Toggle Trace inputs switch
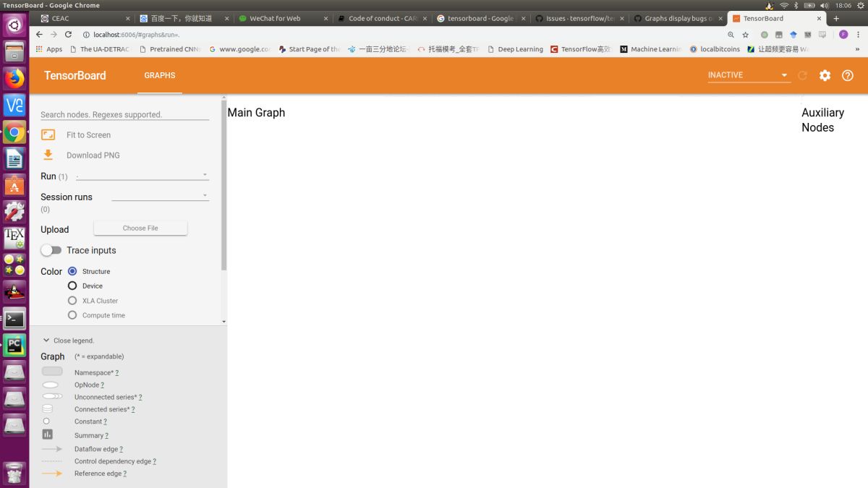Image resolution: width=868 pixels, height=488 pixels. click(x=51, y=250)
